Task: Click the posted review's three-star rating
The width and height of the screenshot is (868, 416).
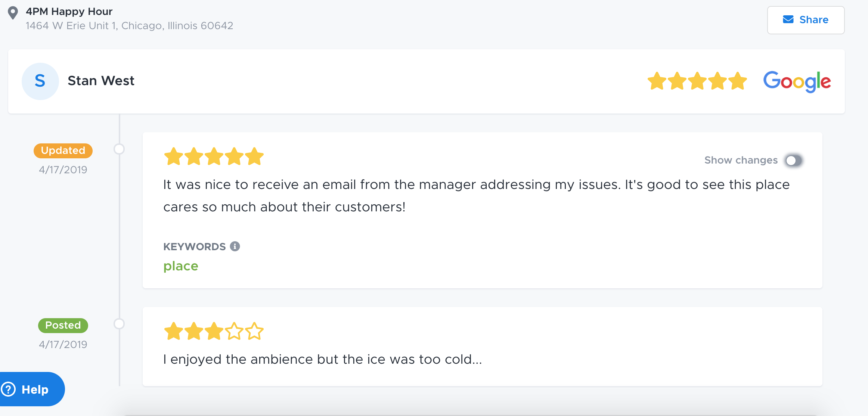Action: (x=214, y=331)
